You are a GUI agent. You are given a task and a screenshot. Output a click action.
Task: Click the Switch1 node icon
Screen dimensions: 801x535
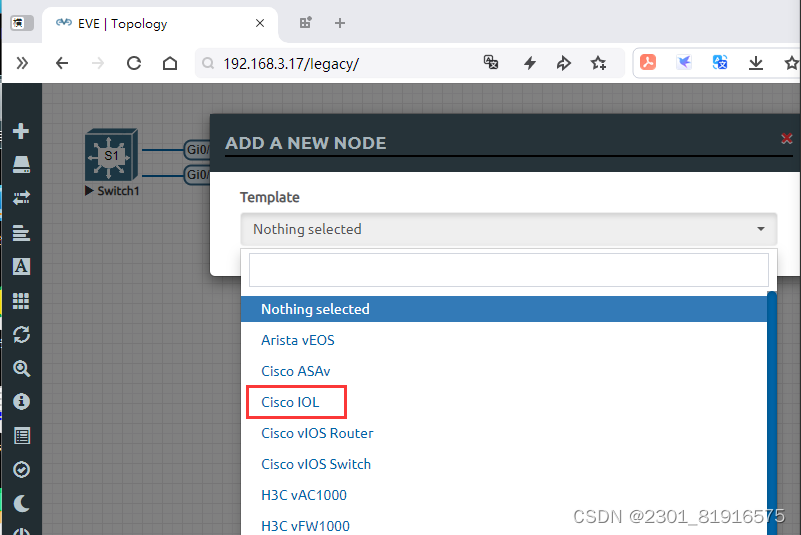tap(111, 155)
